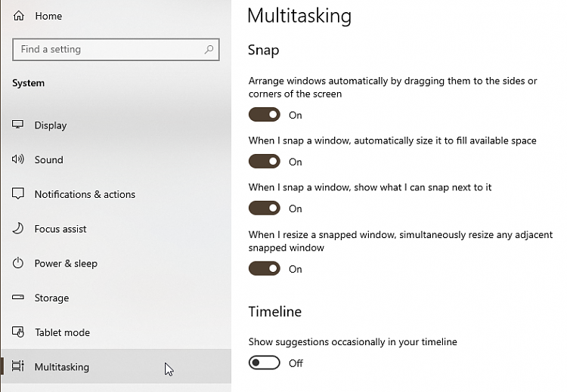The width and height of the screenshot is (567, 392).
Task: Click the Storage drive icon
Action: click(18, 298)
